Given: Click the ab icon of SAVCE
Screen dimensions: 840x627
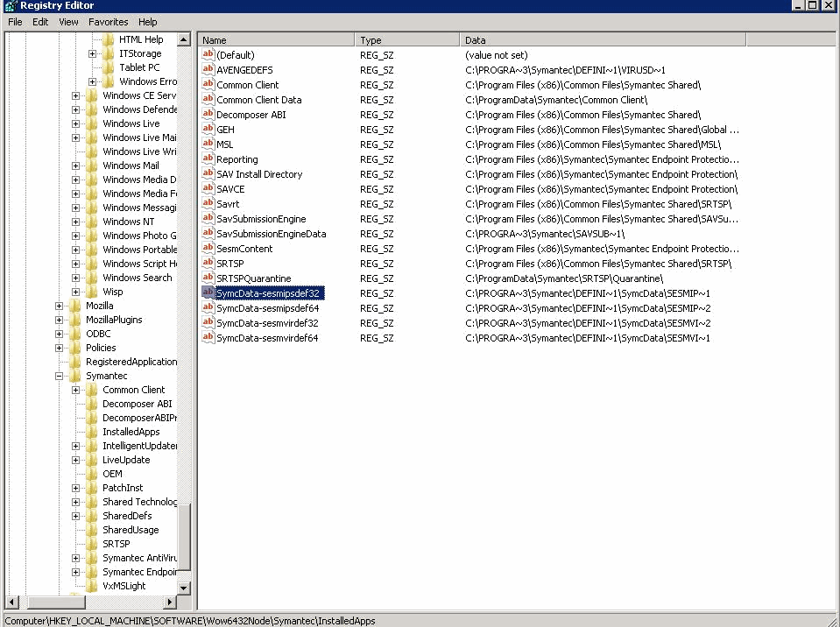Looking at the screenshot, I should tap(208, 189).
